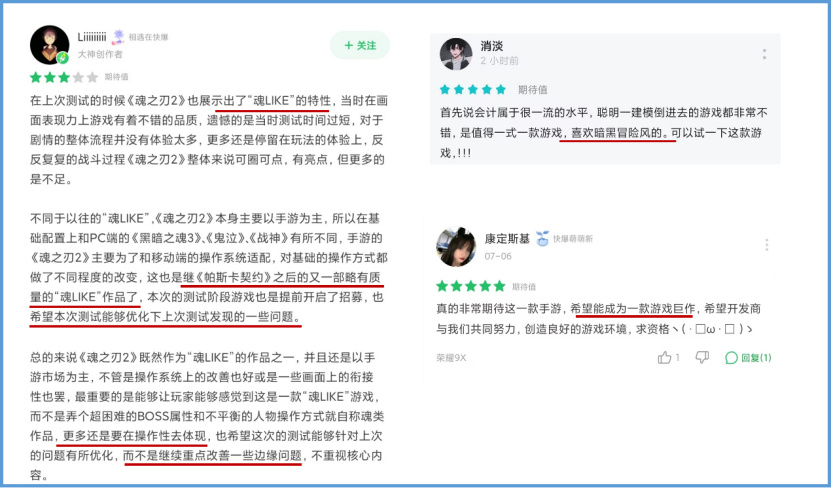
Task: Click the username 康定斯基
Action: point(507,239)
